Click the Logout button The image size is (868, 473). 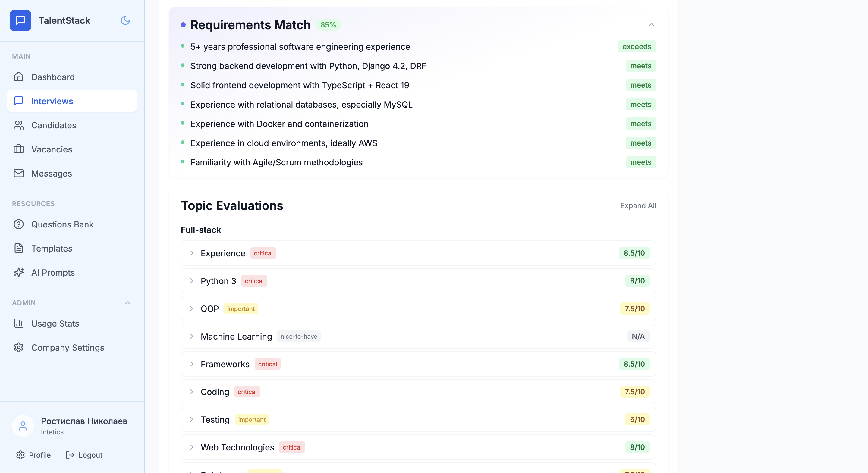coord(84,455)
